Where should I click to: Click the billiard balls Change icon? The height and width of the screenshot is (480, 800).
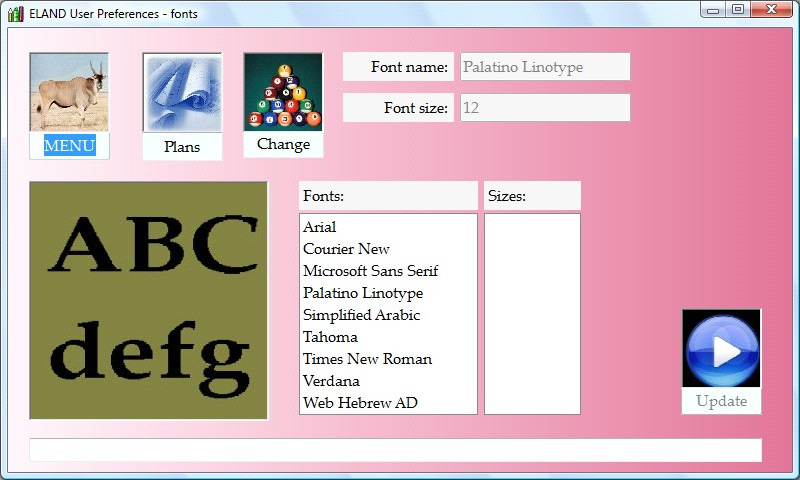coord(283,92)
